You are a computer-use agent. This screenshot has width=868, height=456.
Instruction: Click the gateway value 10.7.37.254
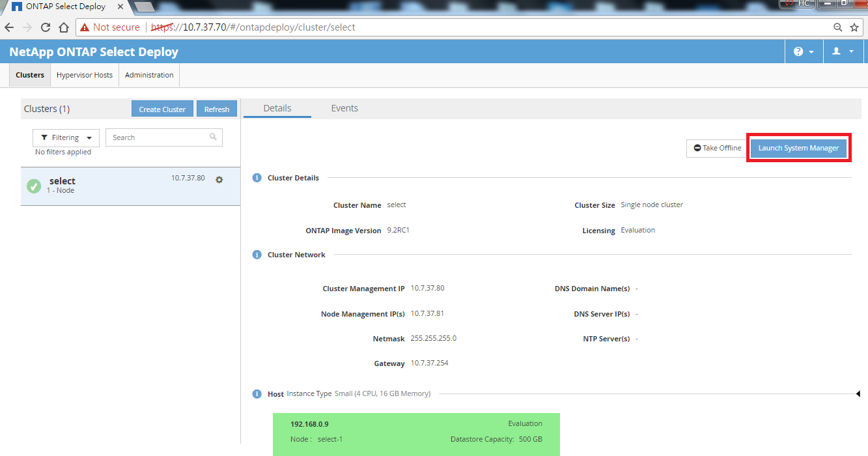[x=430, y=363]
